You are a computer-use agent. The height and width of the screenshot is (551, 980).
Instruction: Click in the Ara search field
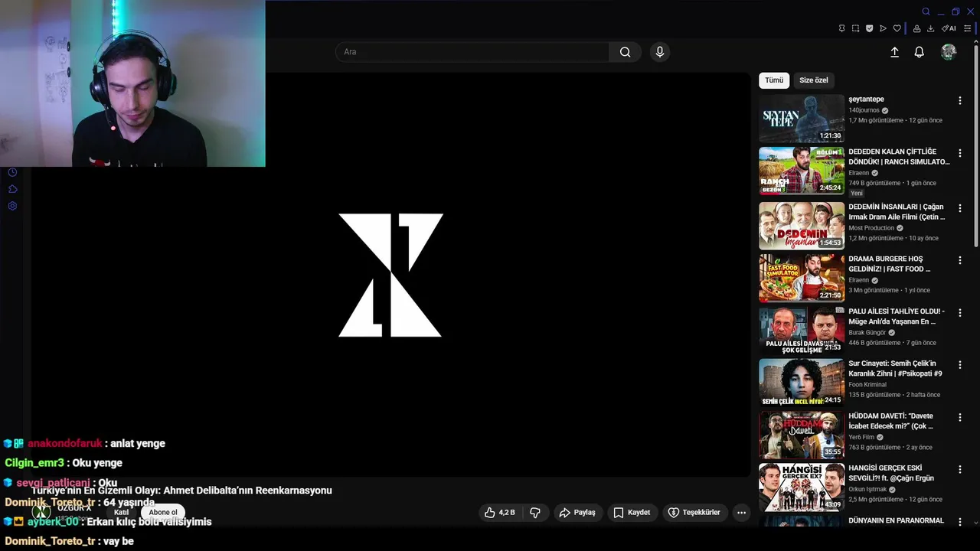tap(472, 52)
